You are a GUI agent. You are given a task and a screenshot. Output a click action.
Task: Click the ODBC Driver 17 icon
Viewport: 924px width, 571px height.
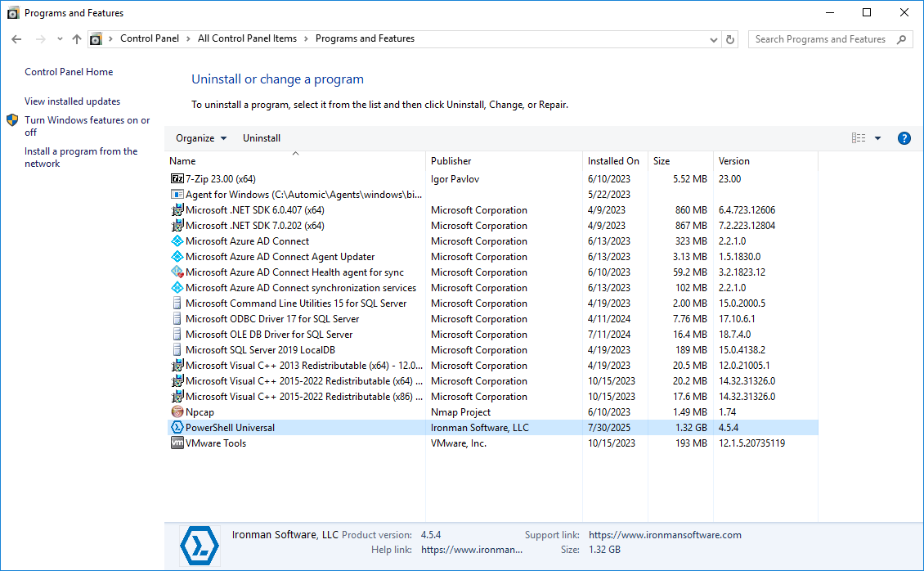pos(177,319)
